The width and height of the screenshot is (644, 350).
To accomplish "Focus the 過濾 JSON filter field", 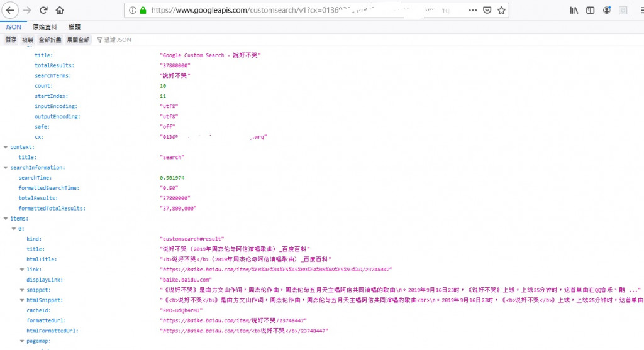I will coord(118,40).
